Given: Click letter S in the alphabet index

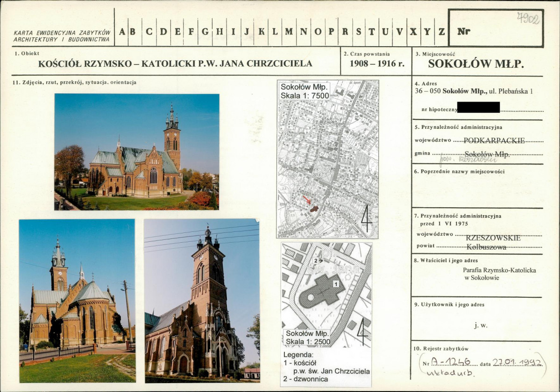Looking at the screenshot, I should coord(358,32).
